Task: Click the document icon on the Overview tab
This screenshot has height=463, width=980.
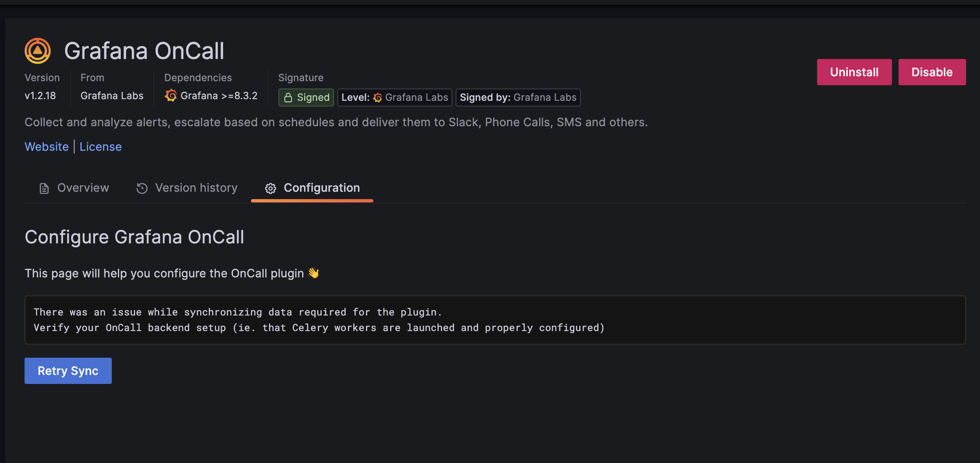Action: 44,188
